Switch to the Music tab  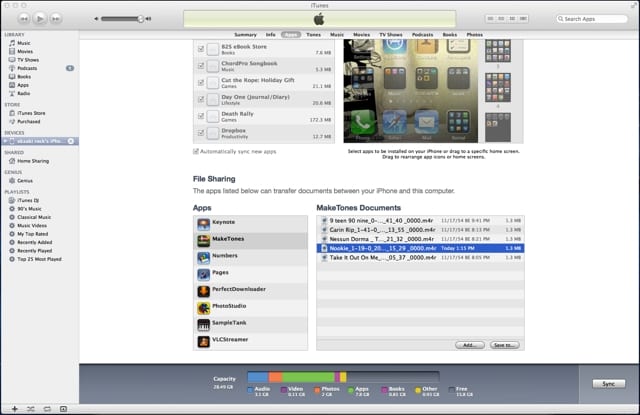point(337,35)
